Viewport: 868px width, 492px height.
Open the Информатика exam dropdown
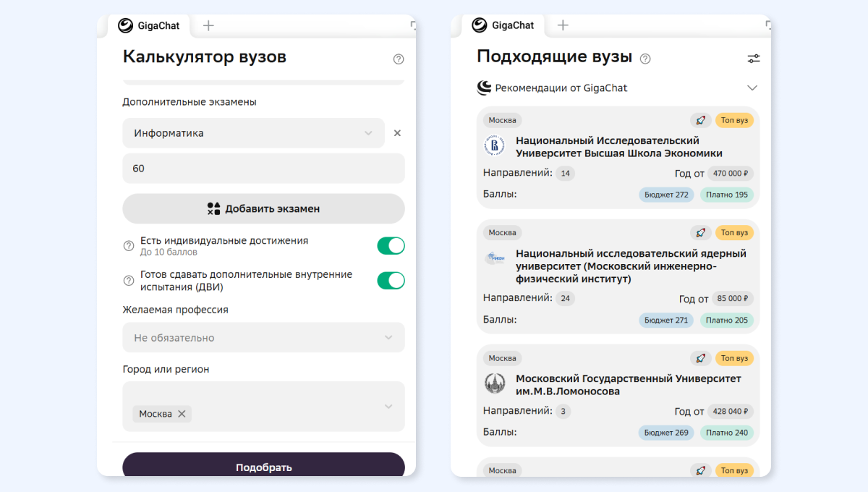pyautogui.click(x=253, y=133)
